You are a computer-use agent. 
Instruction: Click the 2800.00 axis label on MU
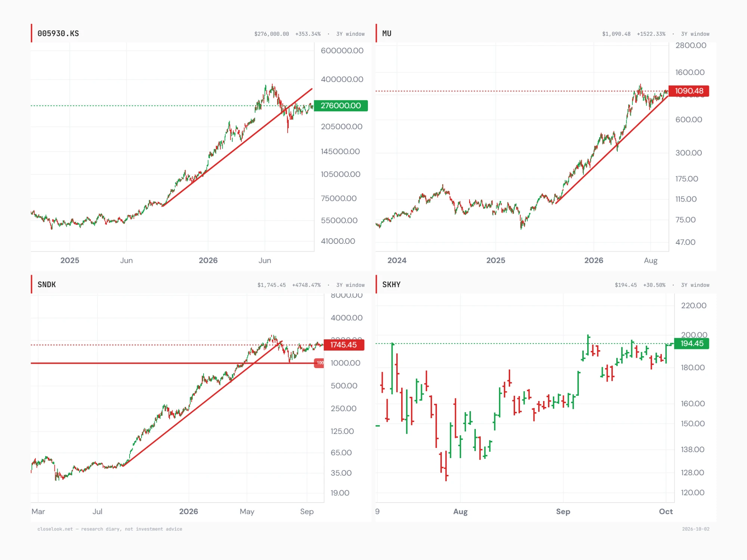click(691, 46)
